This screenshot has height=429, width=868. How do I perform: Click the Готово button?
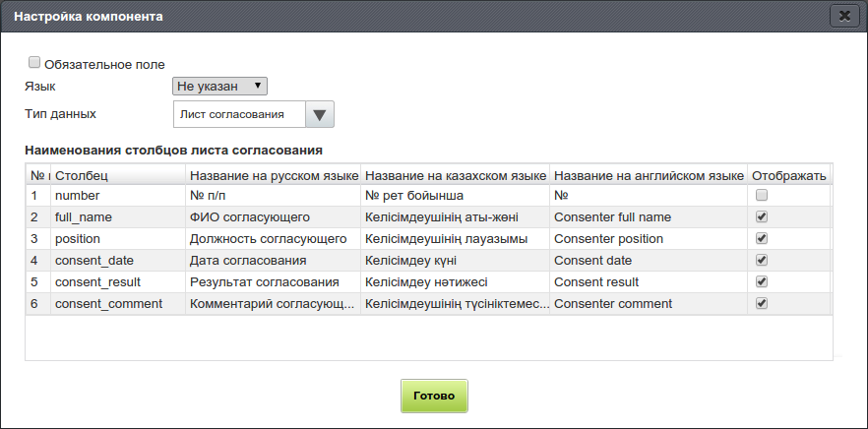tap(434, 396)
